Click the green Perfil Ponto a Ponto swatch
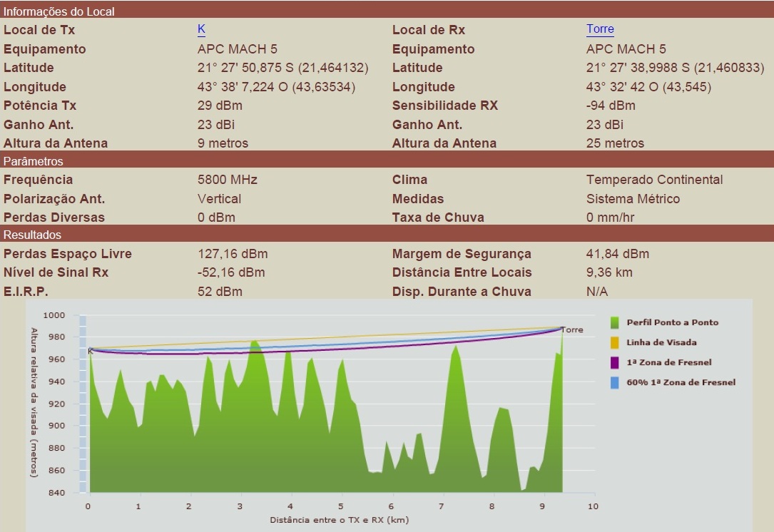774x532 pixels. 614,323
